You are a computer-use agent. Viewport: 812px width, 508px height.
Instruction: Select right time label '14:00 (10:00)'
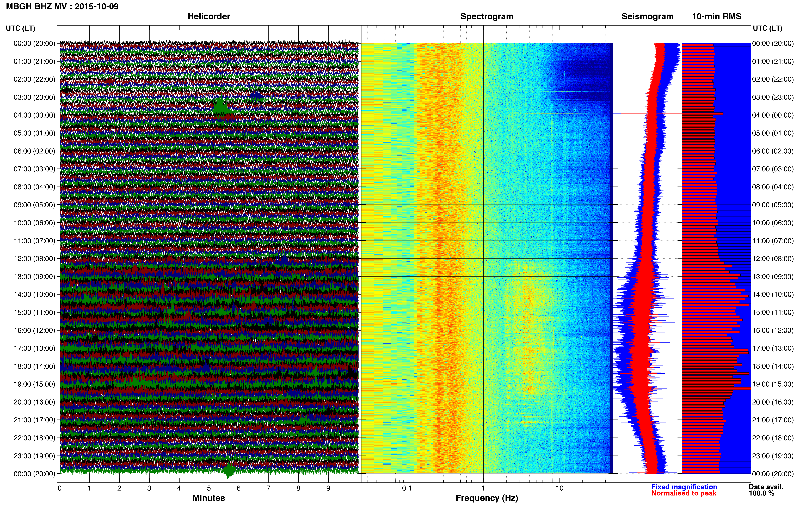(x=773, y=295)
